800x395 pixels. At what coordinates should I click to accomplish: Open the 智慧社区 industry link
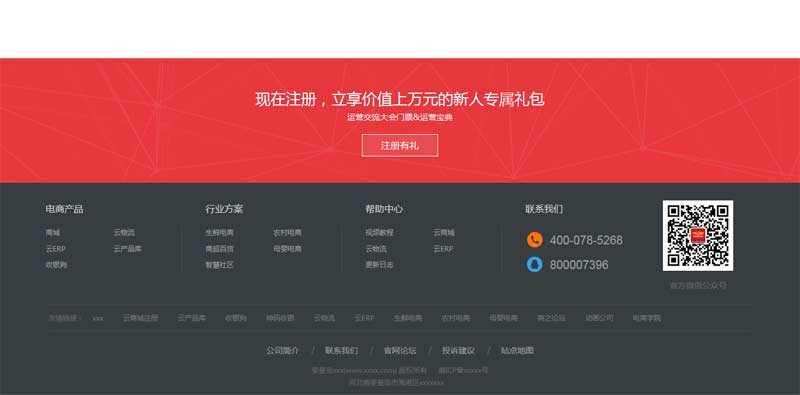pyautogui.click(x=219, y=265)
